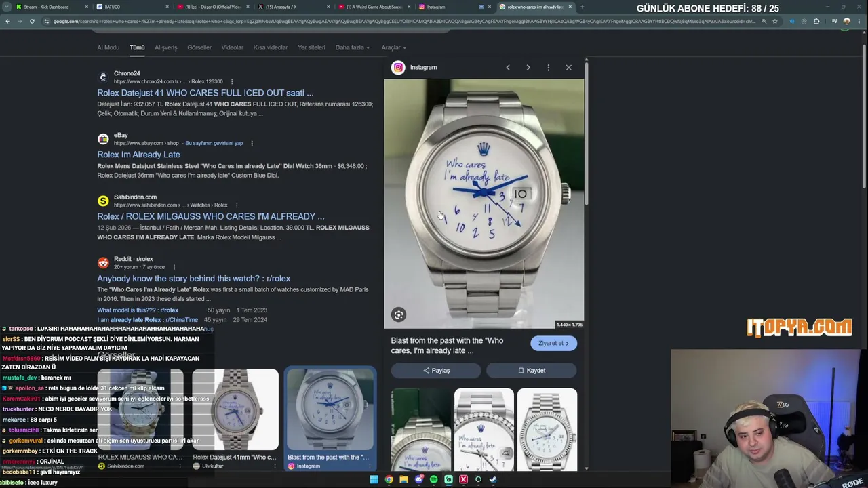Open more options for eBay result
Viewport: 868px width, 488px height.
click(252, 143)
